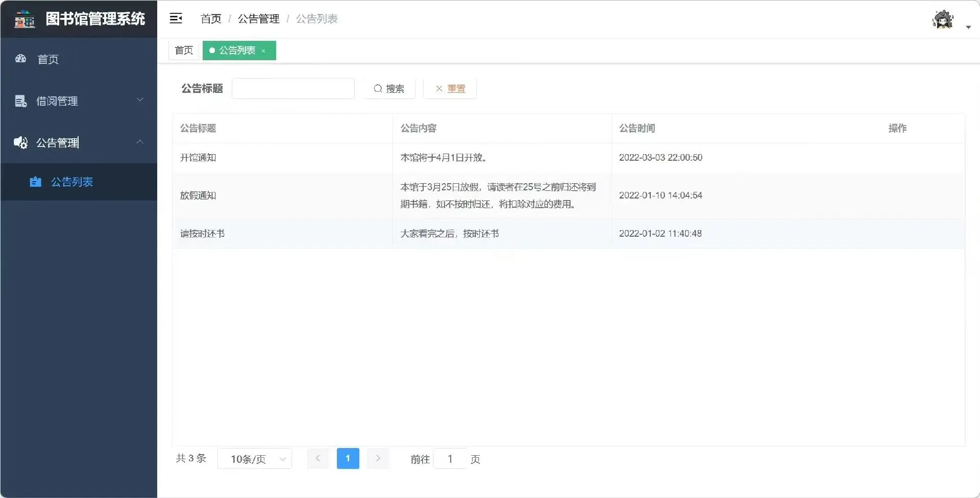Select the 首页 dashboard speedometer icon
This screenshot has height=498, width=980.
20,59
